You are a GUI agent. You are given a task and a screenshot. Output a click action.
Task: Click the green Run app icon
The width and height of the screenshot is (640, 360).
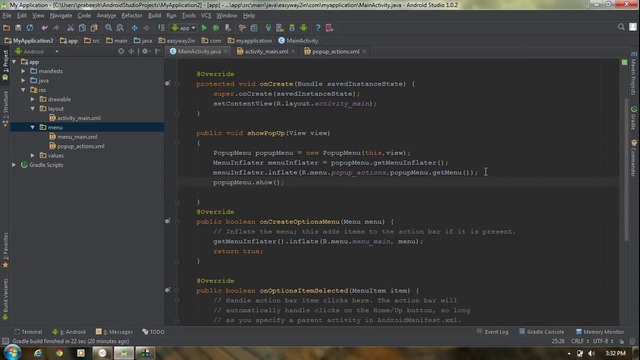pos(204,28)
